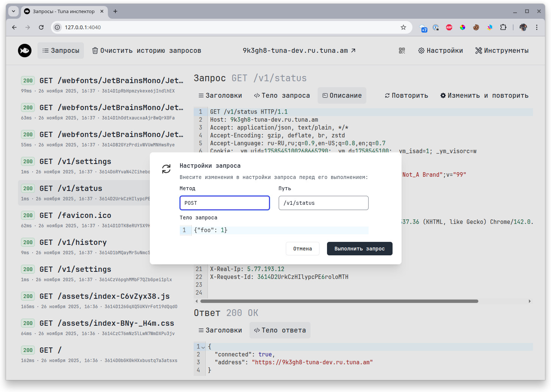Switch to response Заголовки tab

220,330
